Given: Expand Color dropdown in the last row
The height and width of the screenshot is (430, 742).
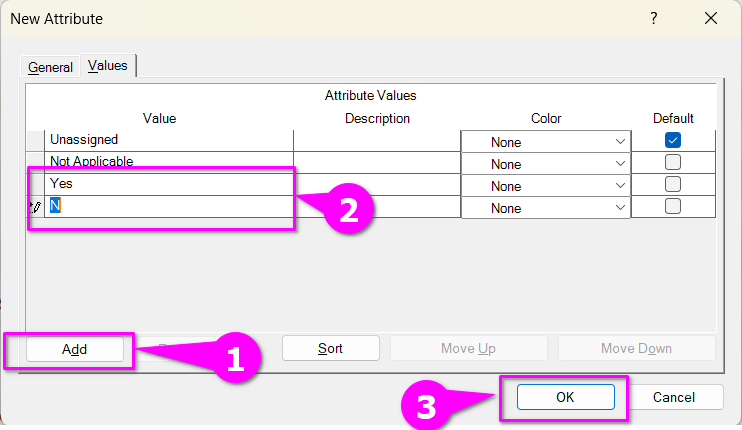Looking at the screenshot, I should tap(620, 208).
